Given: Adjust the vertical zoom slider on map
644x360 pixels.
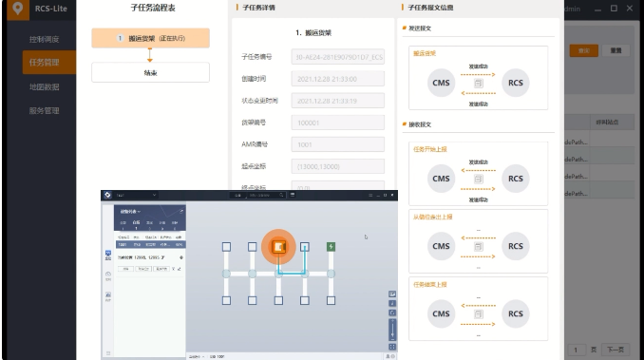Looking at the screenshot, I should coord(392,329).
